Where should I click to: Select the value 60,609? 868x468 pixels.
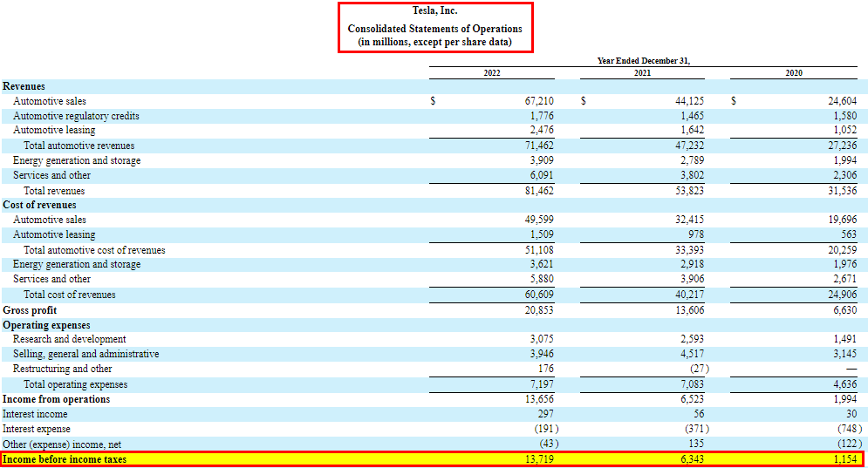pos(539,295)
